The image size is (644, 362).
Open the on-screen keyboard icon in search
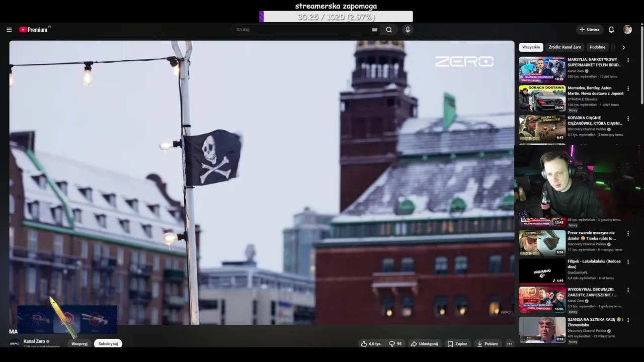[374, 30]
